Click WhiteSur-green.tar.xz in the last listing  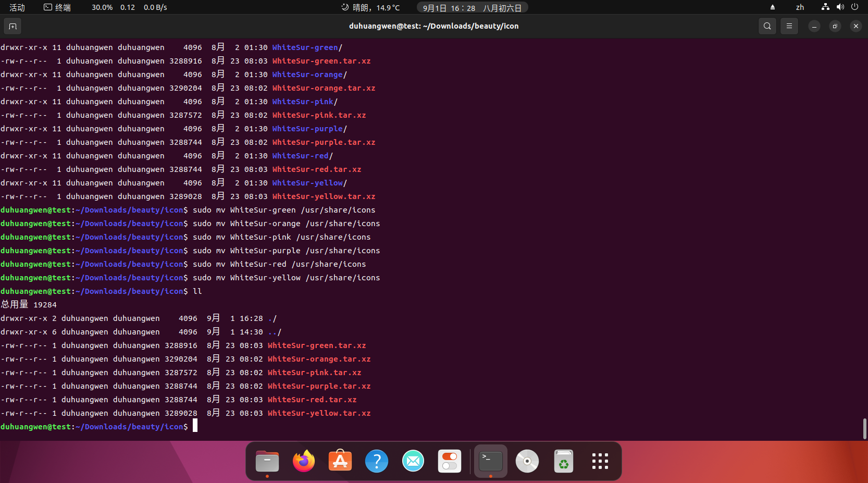tap(317, 345)
